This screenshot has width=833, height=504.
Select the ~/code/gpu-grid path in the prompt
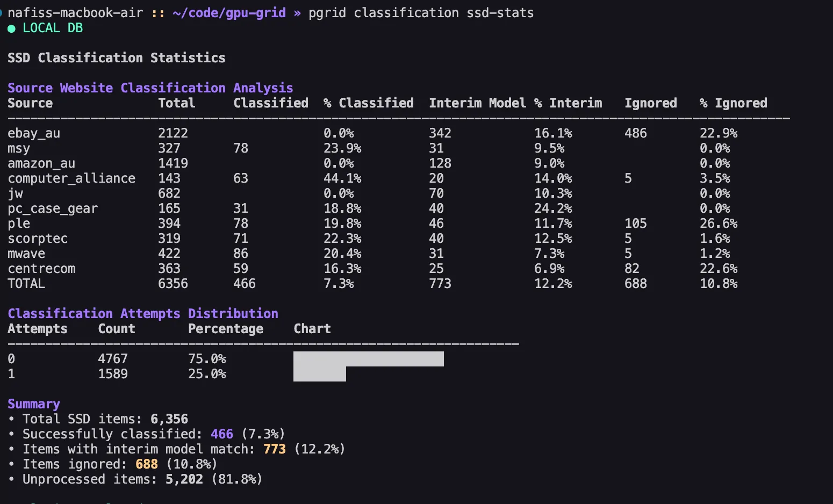(x=228, y=12)
